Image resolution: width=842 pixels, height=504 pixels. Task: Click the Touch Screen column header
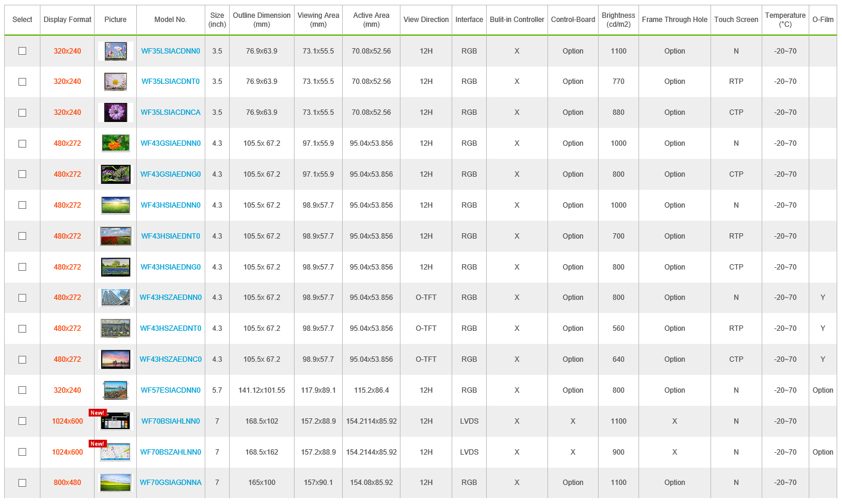[x=736, y=20]
